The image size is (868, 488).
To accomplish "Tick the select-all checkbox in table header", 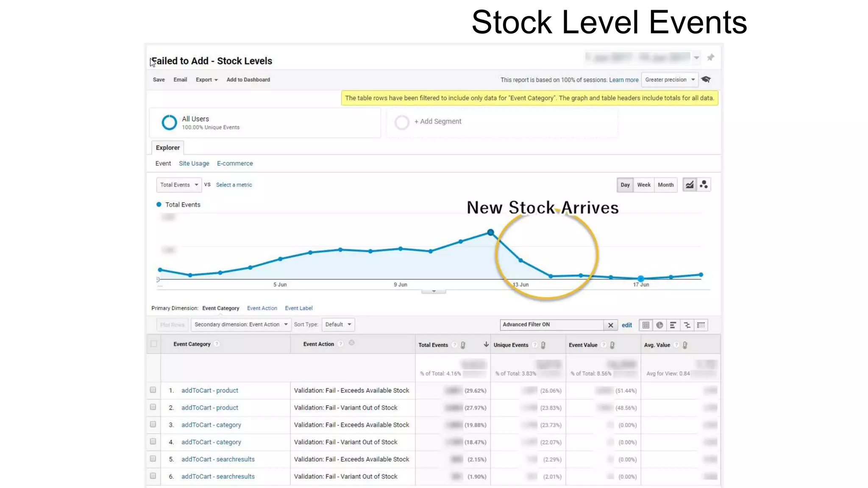I will 153,344.
